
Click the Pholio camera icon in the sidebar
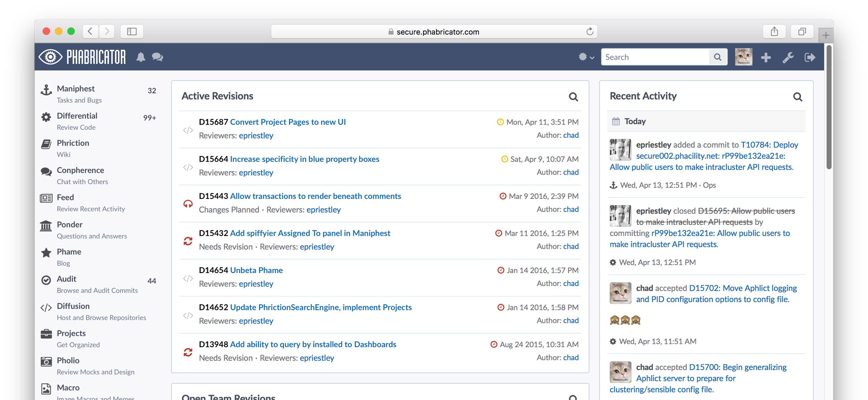tap(46, 362)
